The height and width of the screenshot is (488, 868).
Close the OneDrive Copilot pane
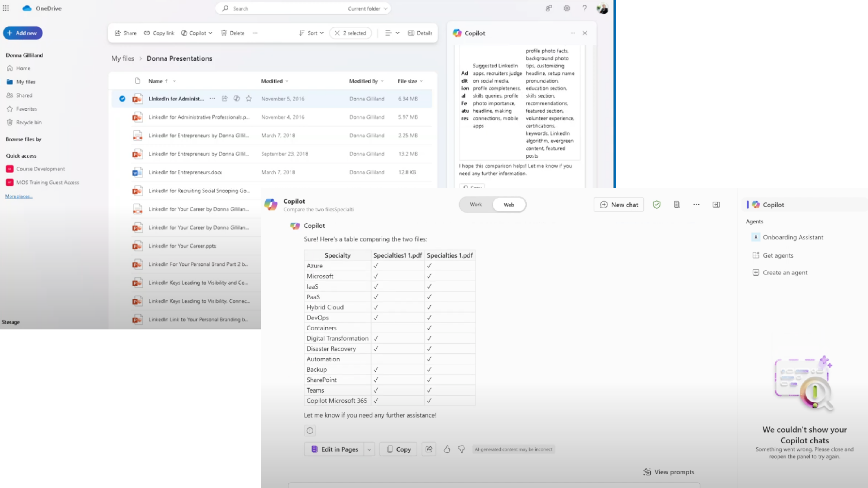[x=585, y=33]
